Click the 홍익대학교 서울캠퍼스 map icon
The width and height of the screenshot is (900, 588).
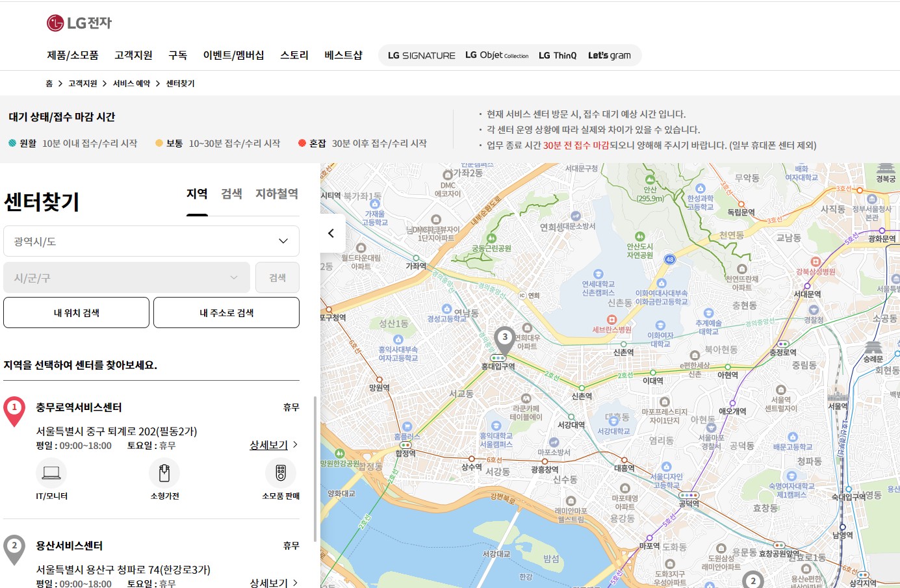point(496,426)
